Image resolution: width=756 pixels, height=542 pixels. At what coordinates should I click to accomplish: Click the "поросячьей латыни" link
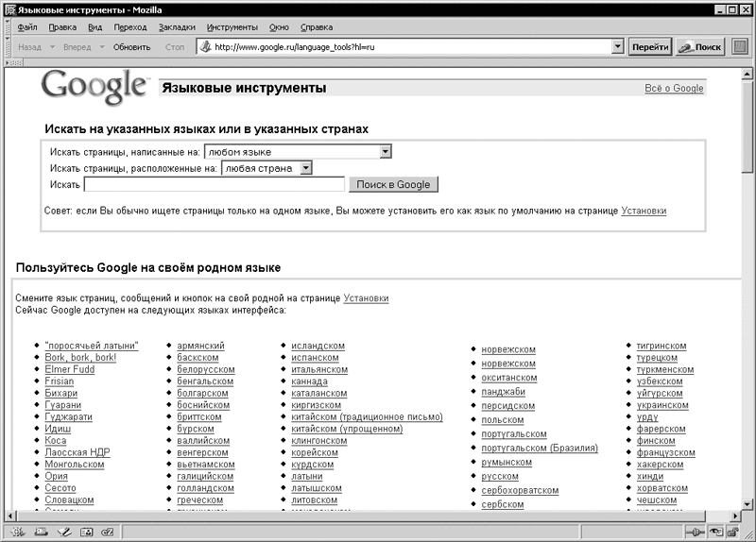[x=92, y=346]
